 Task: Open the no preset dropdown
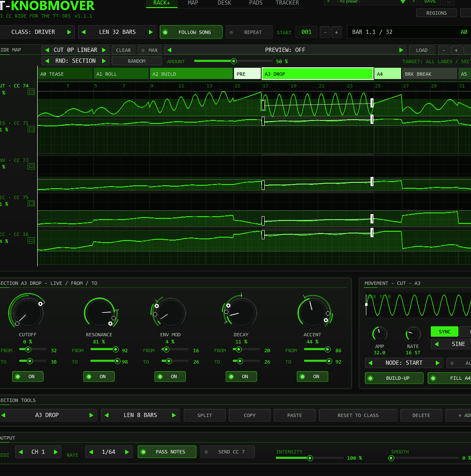pos(370,2)
